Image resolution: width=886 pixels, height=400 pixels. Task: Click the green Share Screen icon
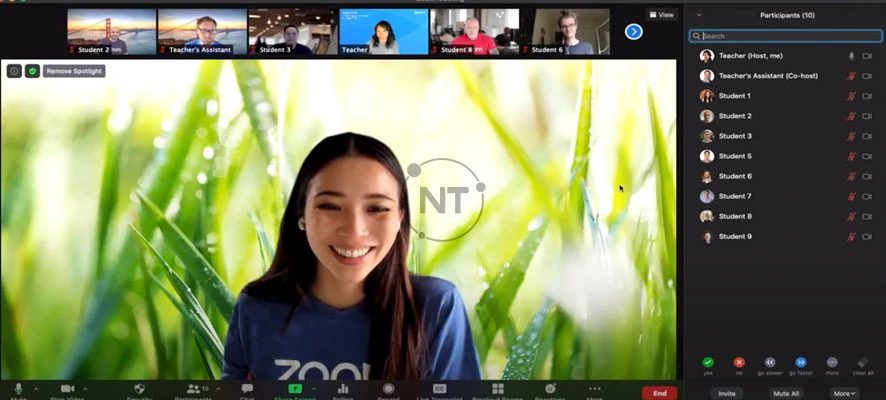295,389
